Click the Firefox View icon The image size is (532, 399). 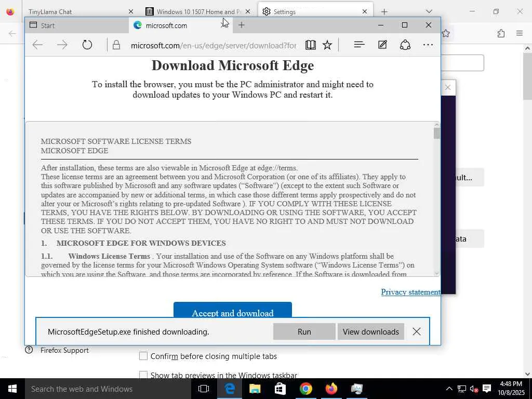[x=10, y=12]
